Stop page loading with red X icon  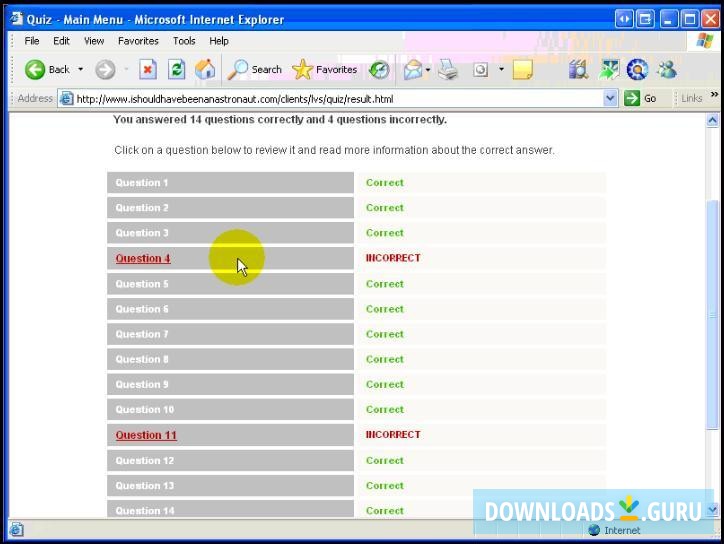(x=148, y=70)
